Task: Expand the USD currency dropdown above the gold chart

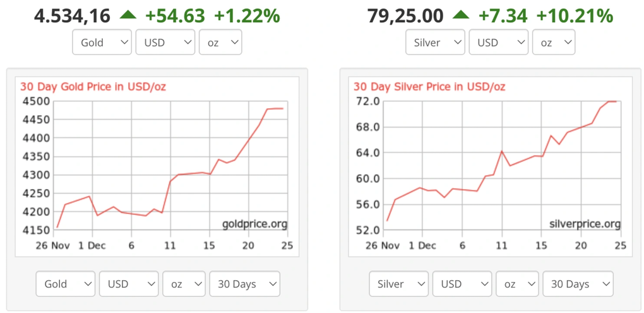Action: point(165,42)
